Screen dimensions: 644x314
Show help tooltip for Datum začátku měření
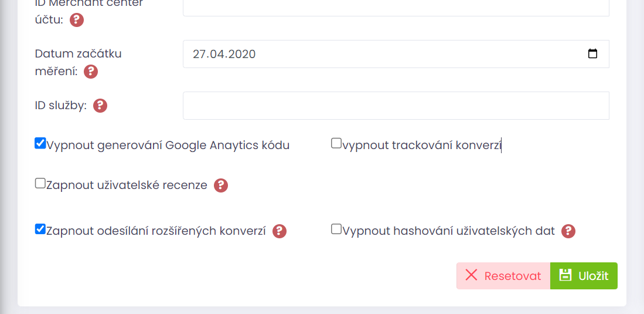point(91,72)
